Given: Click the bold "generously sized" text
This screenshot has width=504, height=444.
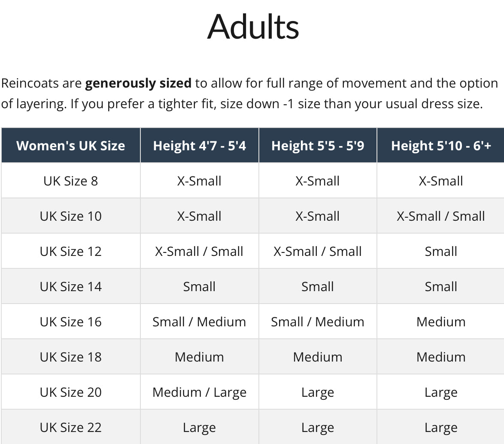Looking at the screenshot, I should click(x=138, y=83).
